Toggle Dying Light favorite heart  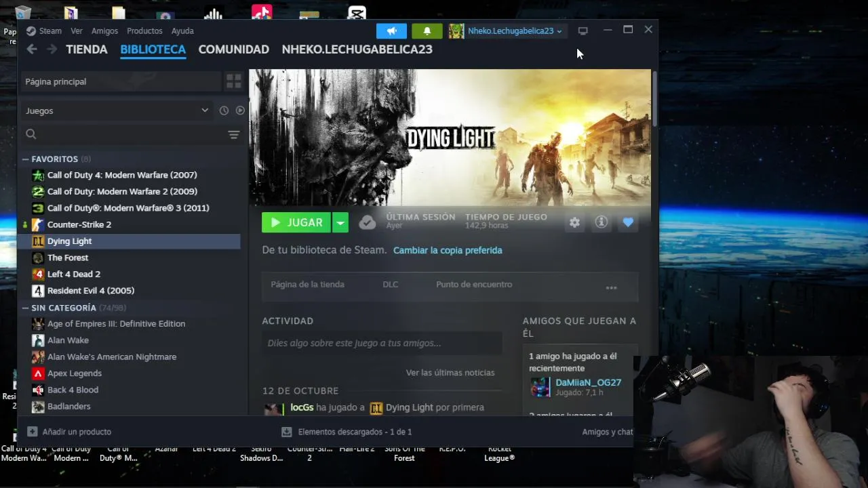pyautogui.click(x=628, y=222)
